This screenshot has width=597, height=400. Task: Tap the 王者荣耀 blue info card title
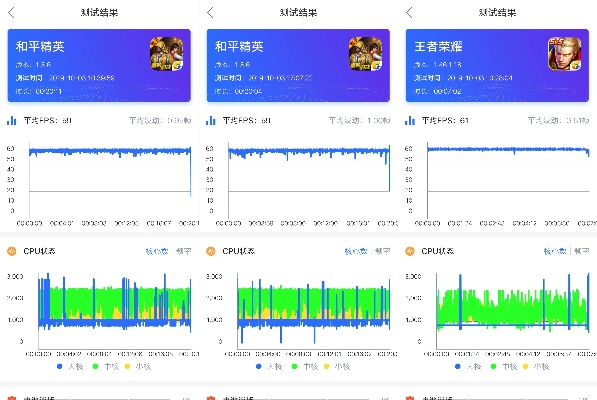438,46
